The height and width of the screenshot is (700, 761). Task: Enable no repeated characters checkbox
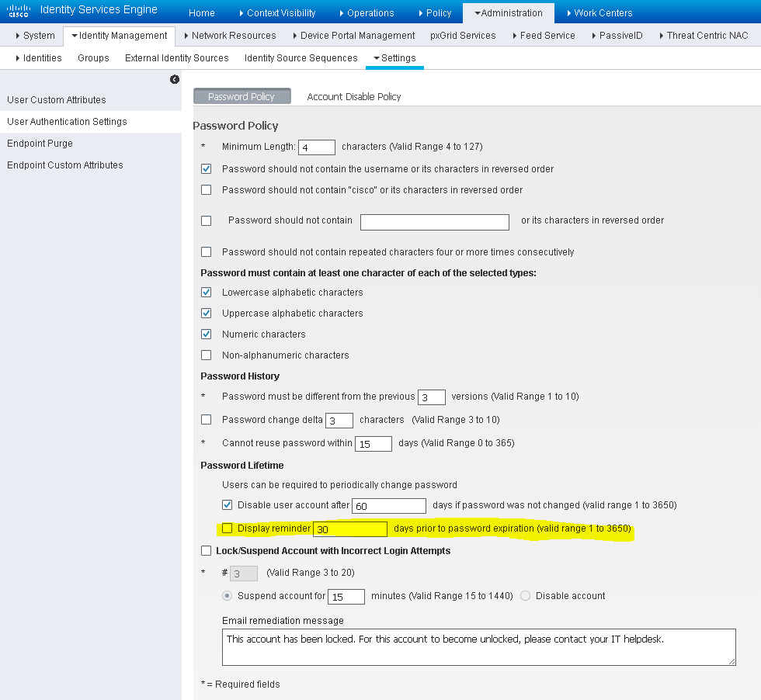click(207, 251)
